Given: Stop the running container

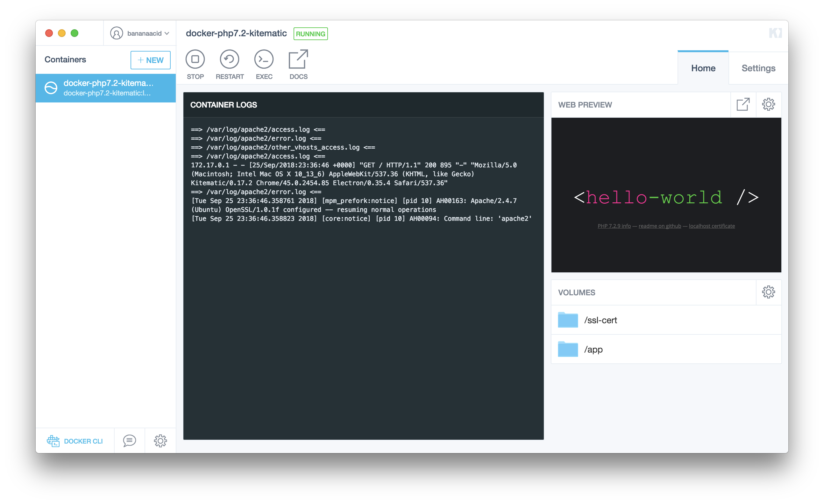Looking at the screenshot, I should (195, 59).
